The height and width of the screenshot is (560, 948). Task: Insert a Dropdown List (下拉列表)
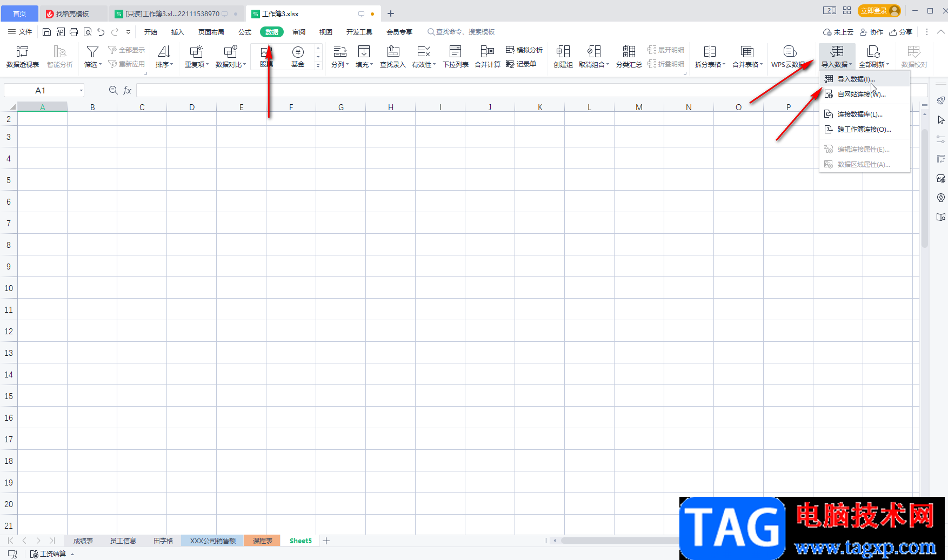(x=456, y=57)
